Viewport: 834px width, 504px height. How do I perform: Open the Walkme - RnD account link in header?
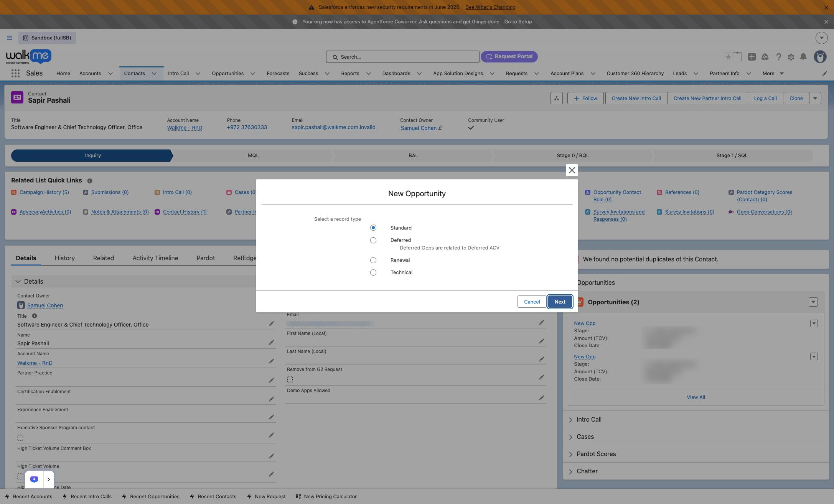coord(185,128)
